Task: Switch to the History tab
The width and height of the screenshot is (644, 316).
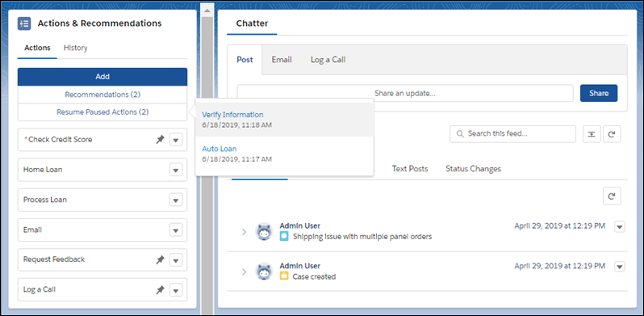Action: pyautogui.click(x=76, y=48)
